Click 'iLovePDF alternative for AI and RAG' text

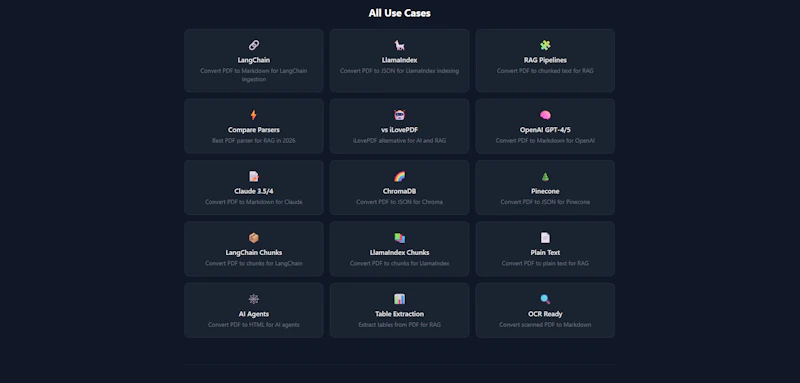[x=399, y=141]
